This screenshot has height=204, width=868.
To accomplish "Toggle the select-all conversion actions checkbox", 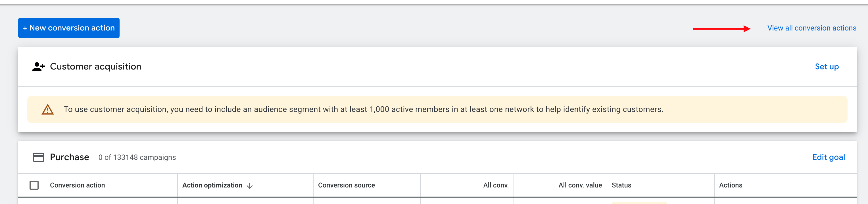I will (x=34, y=185).
